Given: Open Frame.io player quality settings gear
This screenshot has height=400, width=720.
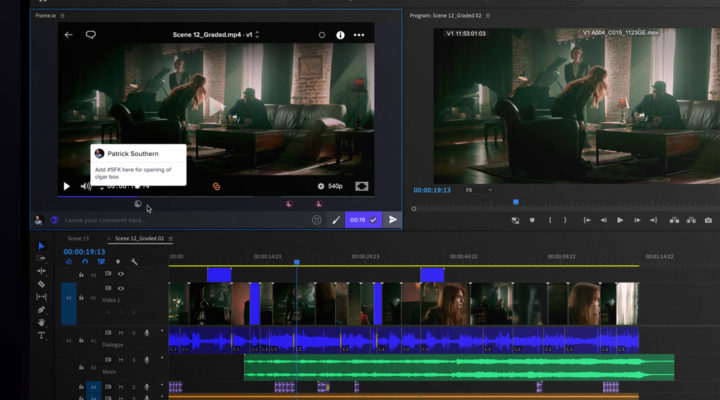Looking at the screenshot, I should click(321, 186).
